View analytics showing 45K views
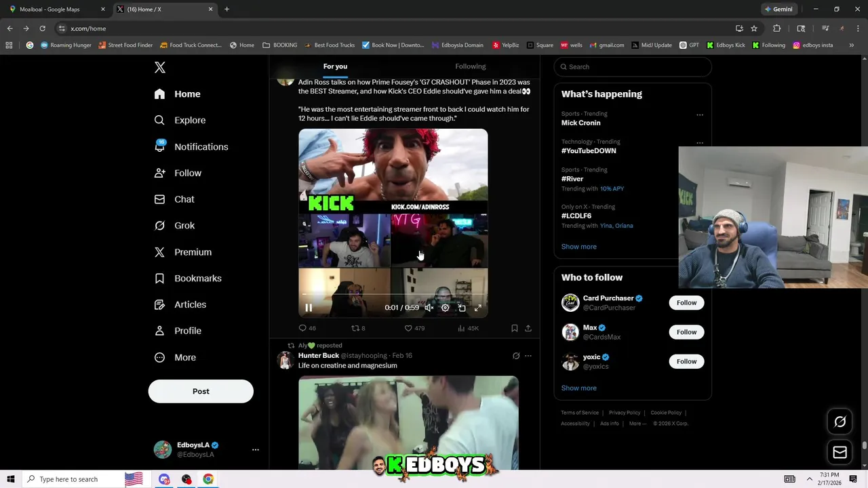 (x=468, y=328)
